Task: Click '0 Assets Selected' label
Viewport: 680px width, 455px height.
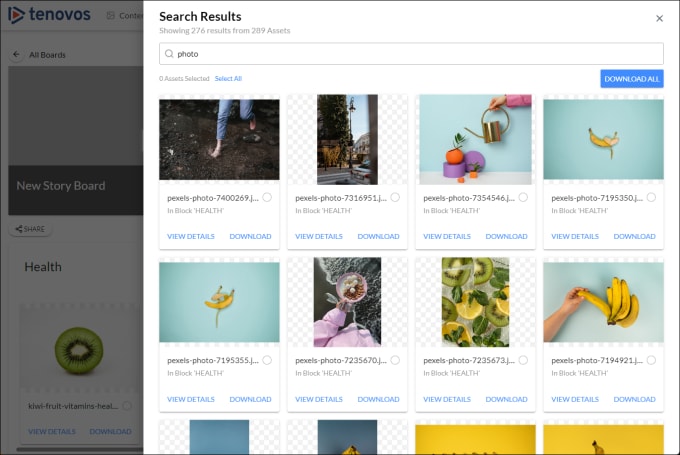Action: coord(184,79)
